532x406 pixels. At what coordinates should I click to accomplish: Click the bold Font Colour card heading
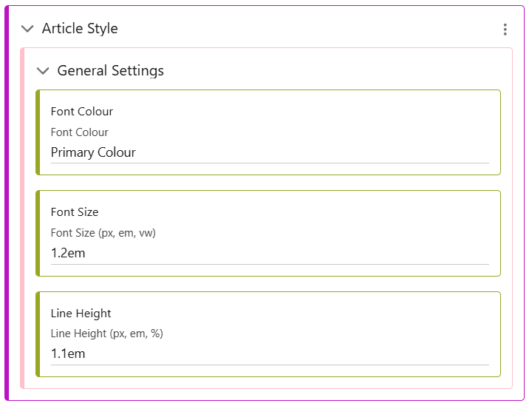82,112
